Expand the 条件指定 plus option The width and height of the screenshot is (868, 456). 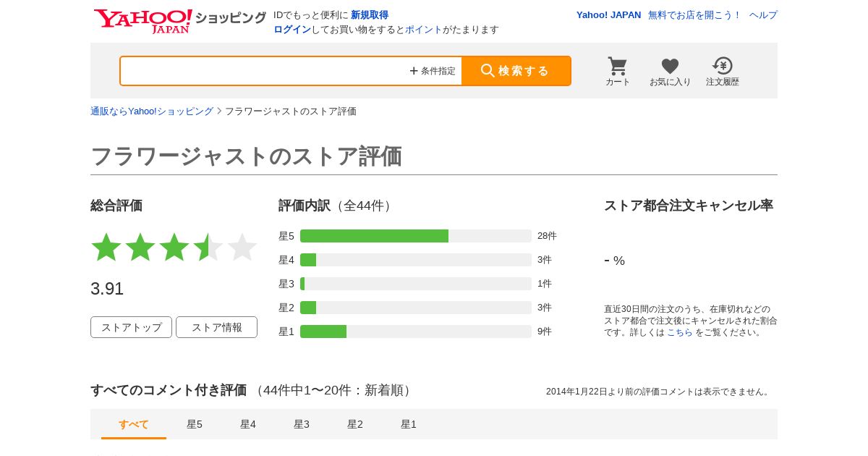433,71
